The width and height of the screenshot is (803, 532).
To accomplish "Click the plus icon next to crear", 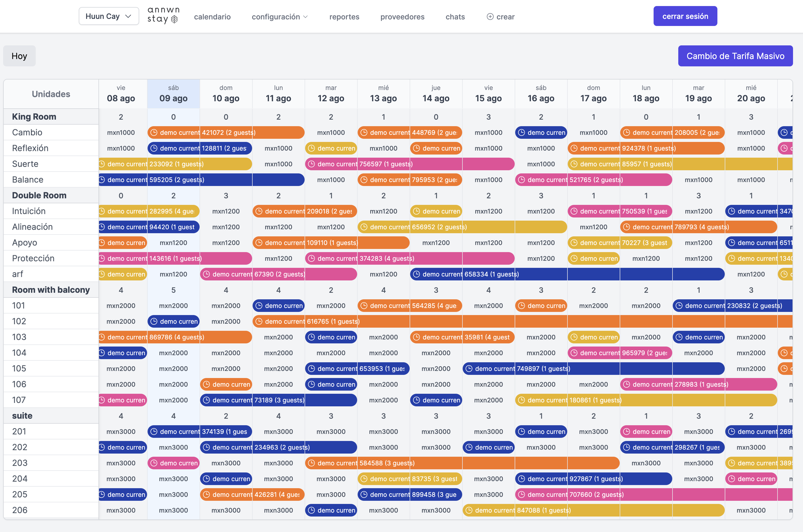I will 490,17.
